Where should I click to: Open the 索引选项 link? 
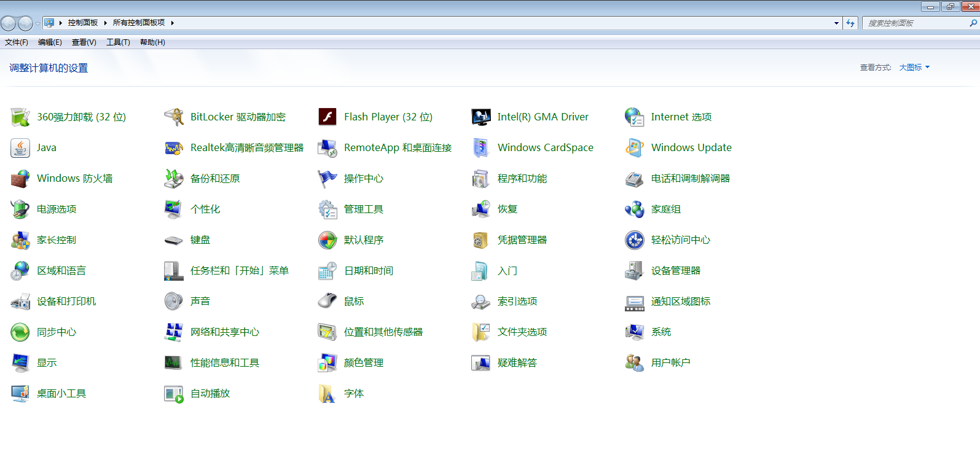click(x=517, y=301)
